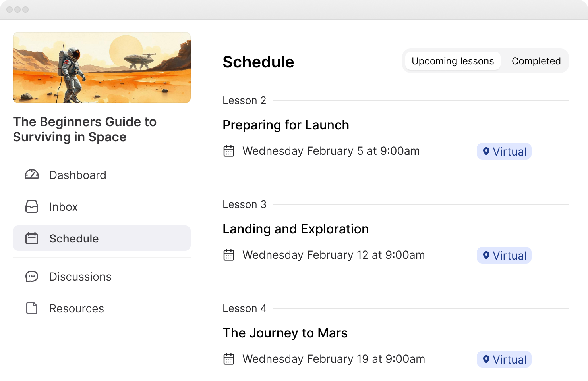Click calendar icon beside February 19 date
This screenshot has height=381, width=588.
click(229, 359)
